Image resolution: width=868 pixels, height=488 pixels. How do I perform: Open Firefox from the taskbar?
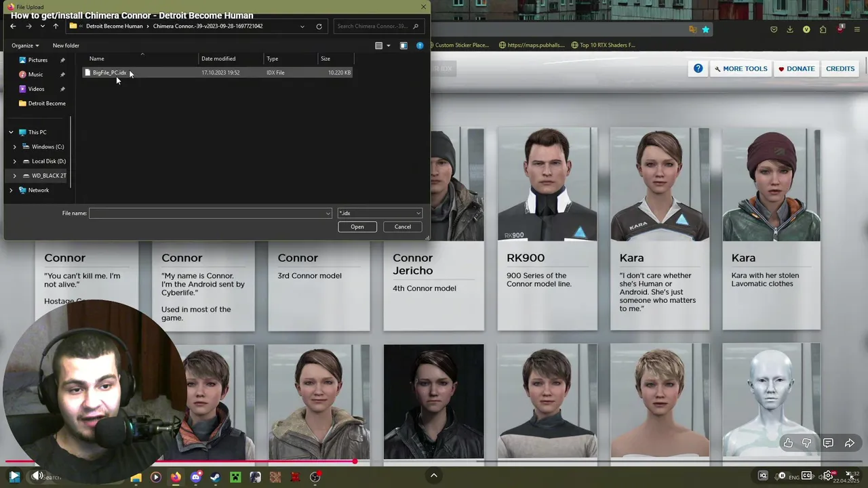[176, 477]
